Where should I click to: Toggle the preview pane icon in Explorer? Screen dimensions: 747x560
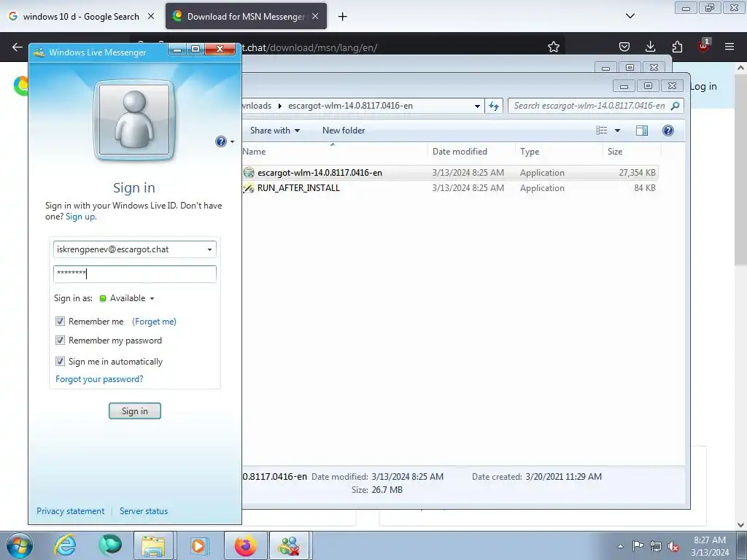point(642,131)
